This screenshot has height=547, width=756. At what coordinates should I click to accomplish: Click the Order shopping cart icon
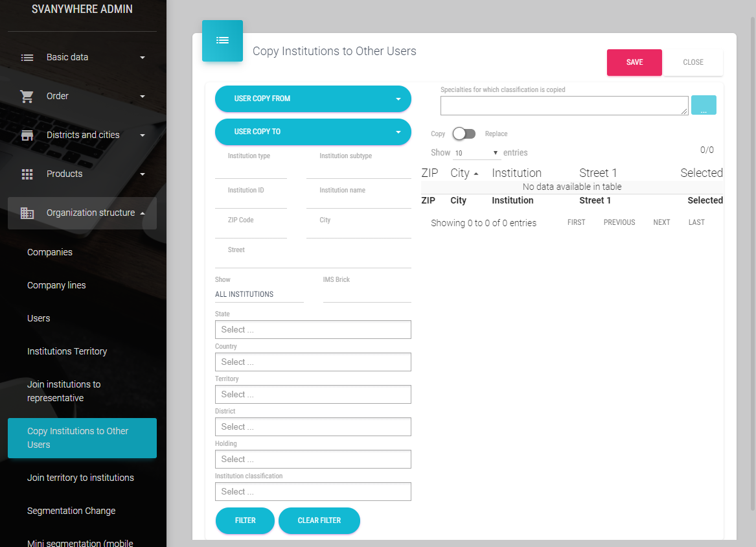[x=27, y=97]
